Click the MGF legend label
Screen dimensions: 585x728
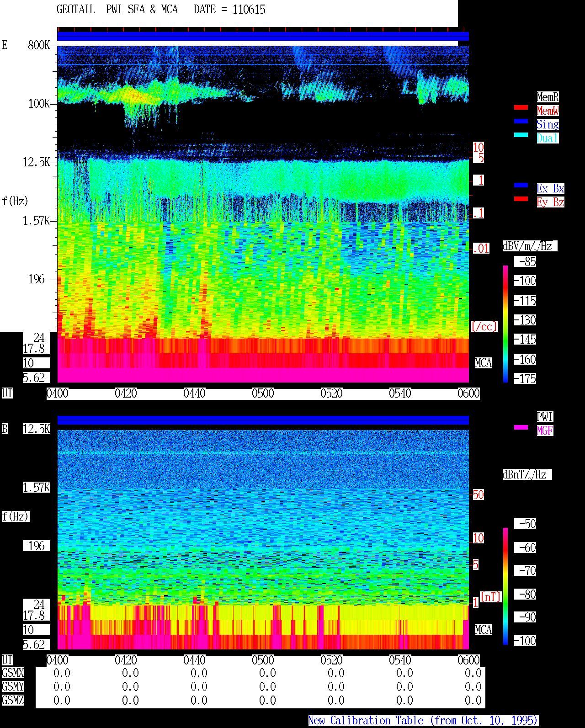tap(545, 430)
